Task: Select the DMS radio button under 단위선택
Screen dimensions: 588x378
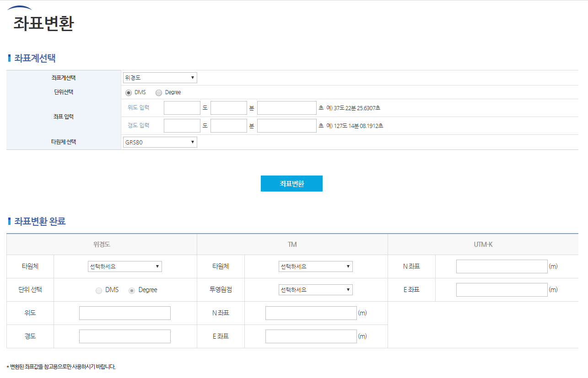Action: coord(129,92)
